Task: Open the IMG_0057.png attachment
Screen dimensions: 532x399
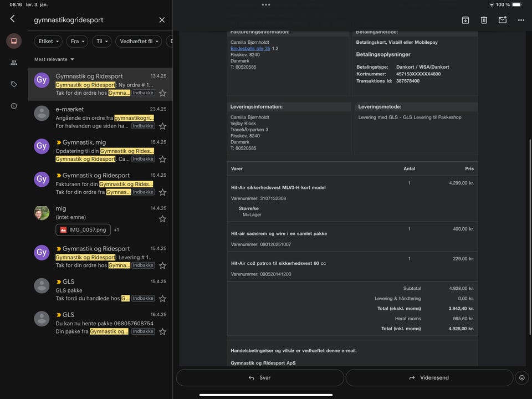Action: [x=83, y=229]
